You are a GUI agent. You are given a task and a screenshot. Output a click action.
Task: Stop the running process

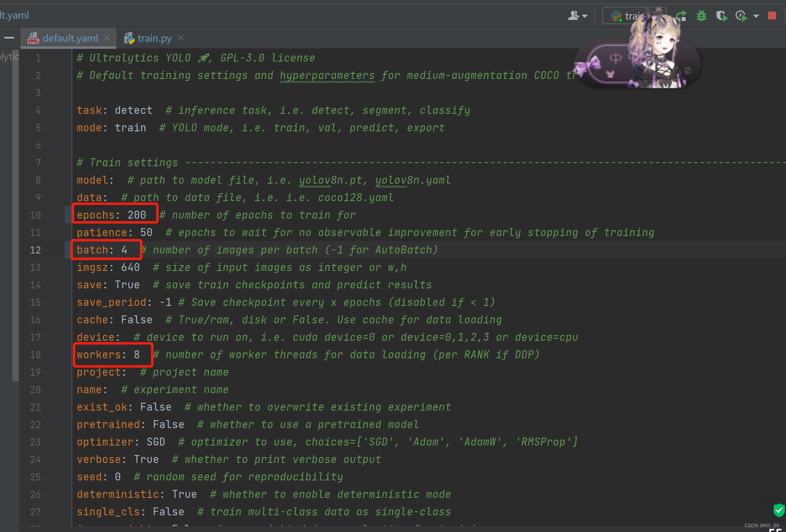tap(772, 15)
